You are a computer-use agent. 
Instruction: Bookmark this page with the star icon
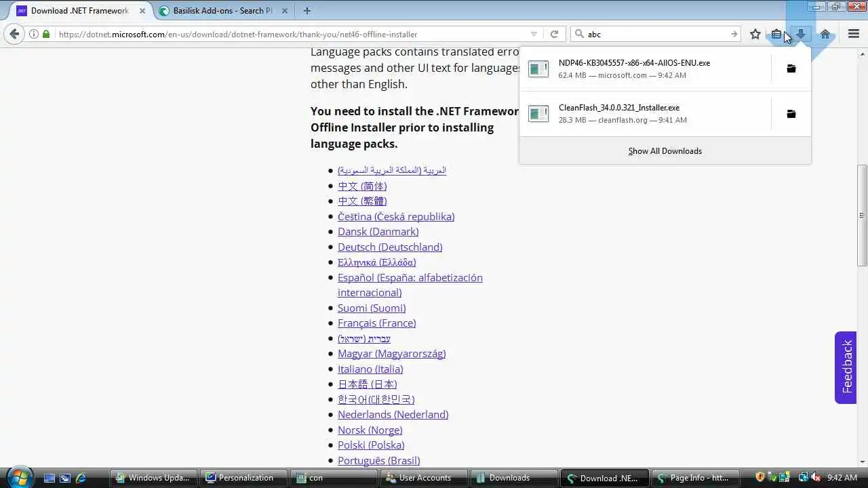(755, 34)
